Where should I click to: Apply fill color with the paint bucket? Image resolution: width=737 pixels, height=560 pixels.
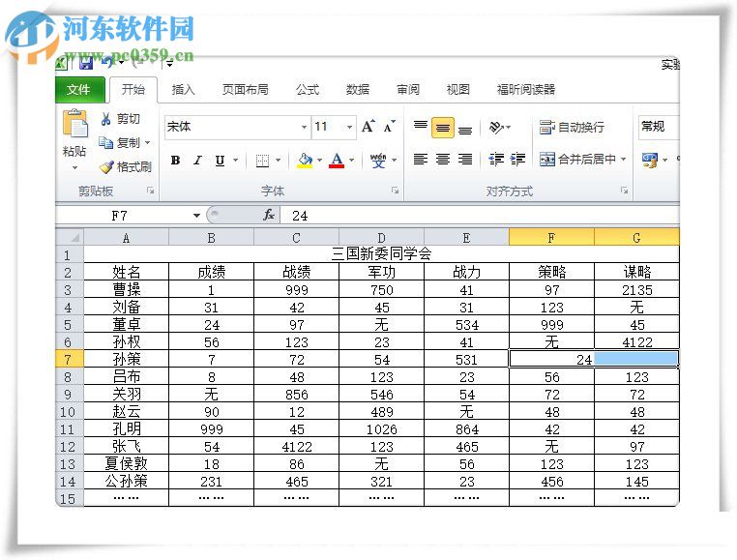305,161
